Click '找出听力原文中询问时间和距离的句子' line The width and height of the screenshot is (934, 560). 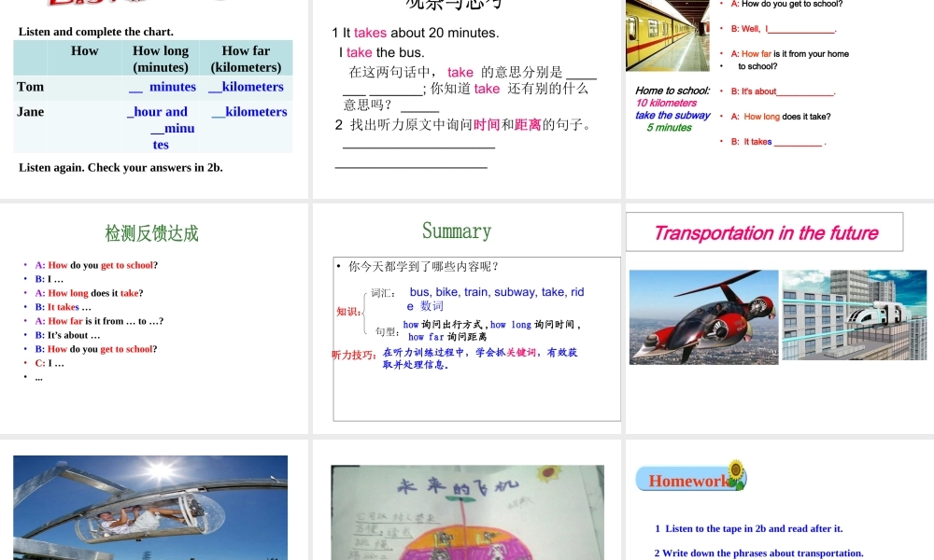pos(463,124)
